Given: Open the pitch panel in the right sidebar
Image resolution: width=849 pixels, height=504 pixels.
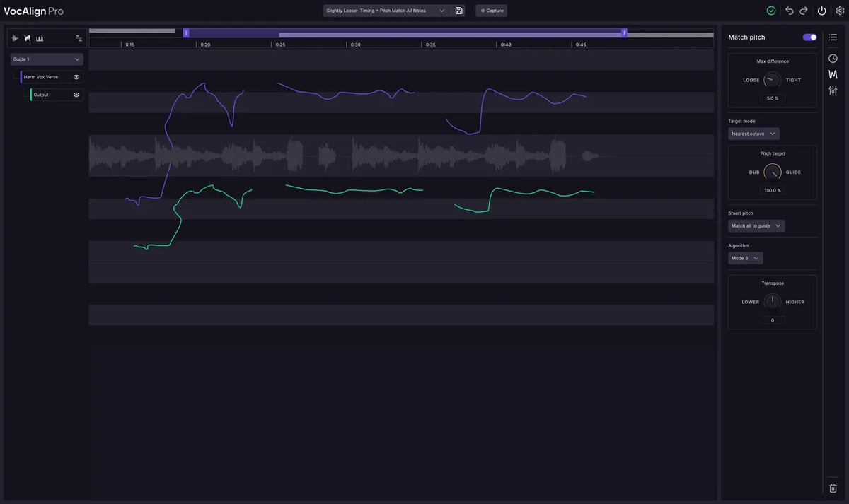Looking at the screenshot, I should (833, 74).
